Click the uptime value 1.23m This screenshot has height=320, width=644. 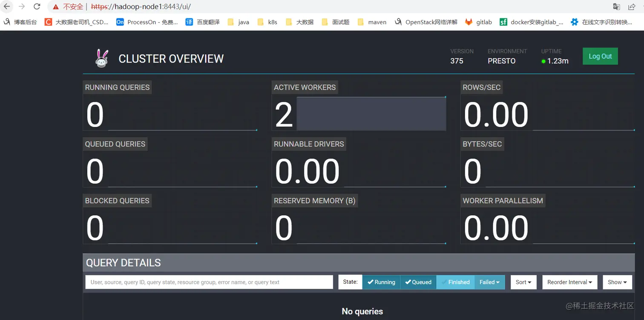pos(558,61)
